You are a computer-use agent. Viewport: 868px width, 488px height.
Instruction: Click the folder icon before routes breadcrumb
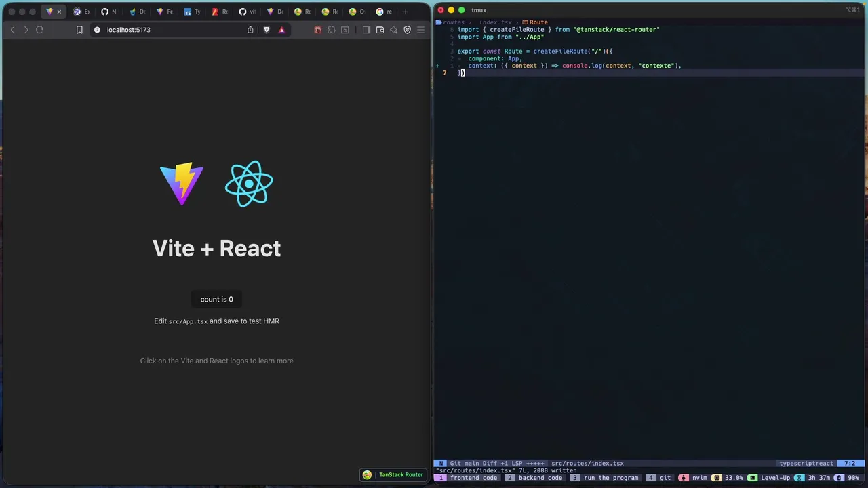pos(439,22)
